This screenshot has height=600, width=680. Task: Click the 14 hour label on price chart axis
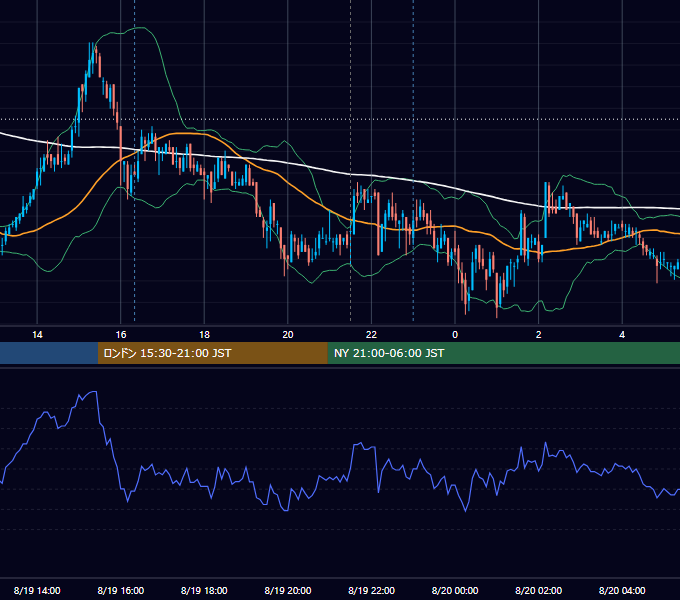pyautogui.click(x=37, y=335)
